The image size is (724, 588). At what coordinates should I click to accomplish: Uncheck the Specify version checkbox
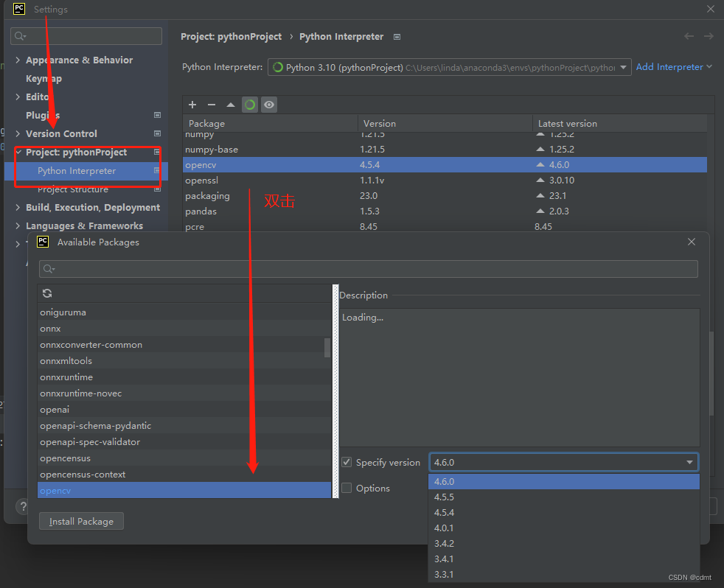click(347, 462)
